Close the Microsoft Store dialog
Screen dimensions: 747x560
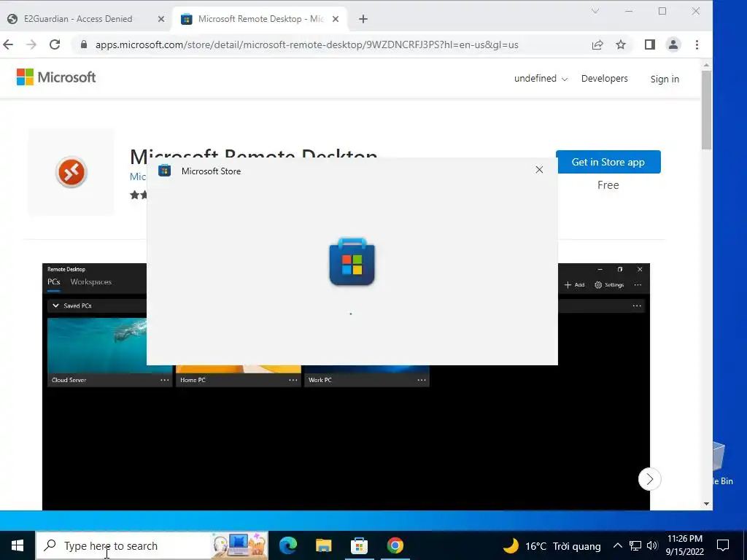(x=539, y=170)
